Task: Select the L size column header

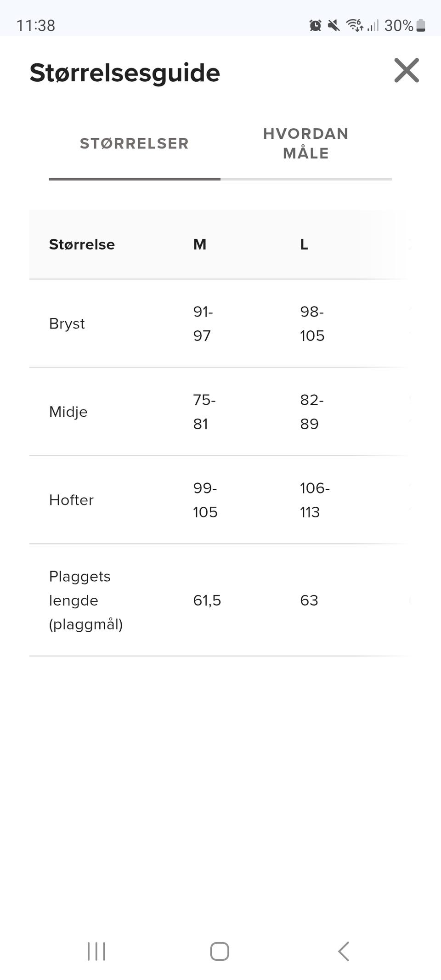Action: click(x=304, y=244)
